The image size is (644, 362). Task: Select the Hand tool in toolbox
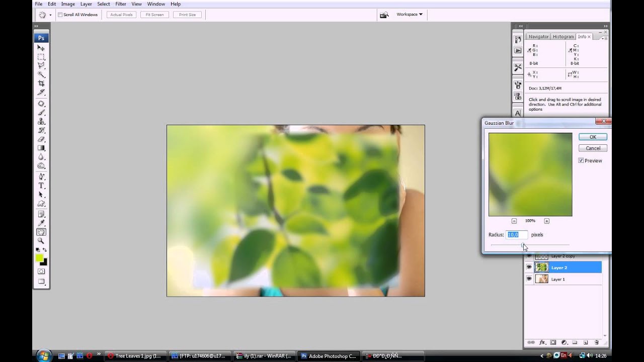coord(41,232)
